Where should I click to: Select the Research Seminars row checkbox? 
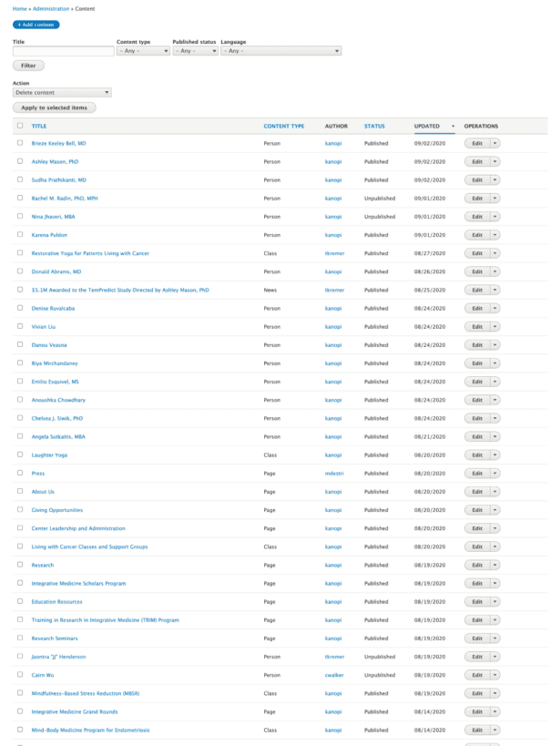click(20, 638)
